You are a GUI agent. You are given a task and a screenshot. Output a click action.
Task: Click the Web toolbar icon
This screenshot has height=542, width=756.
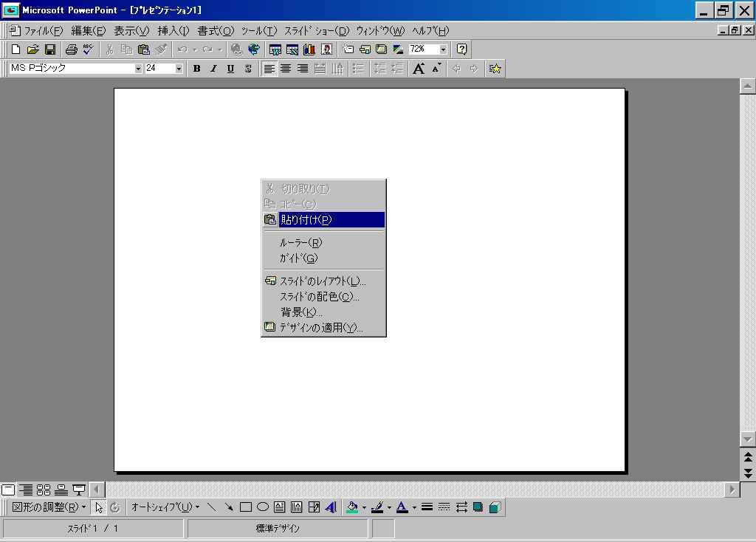point(254,49)
